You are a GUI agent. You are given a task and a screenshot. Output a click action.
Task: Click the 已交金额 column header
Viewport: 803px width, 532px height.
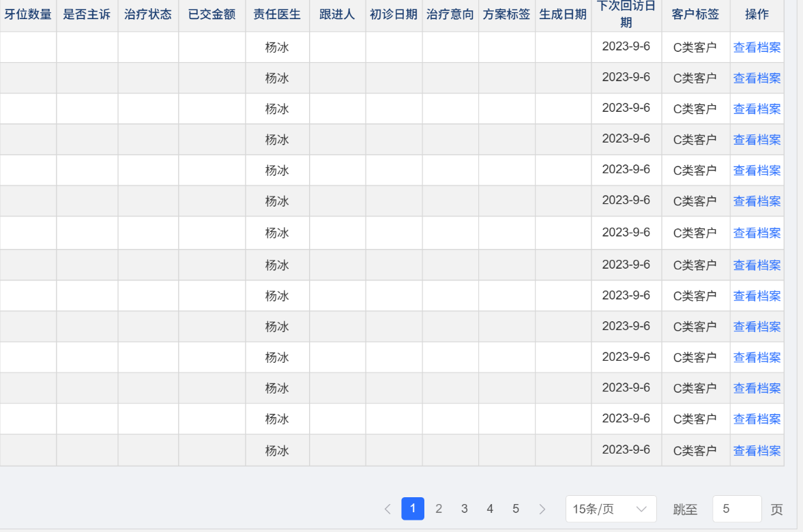(211, 14)
